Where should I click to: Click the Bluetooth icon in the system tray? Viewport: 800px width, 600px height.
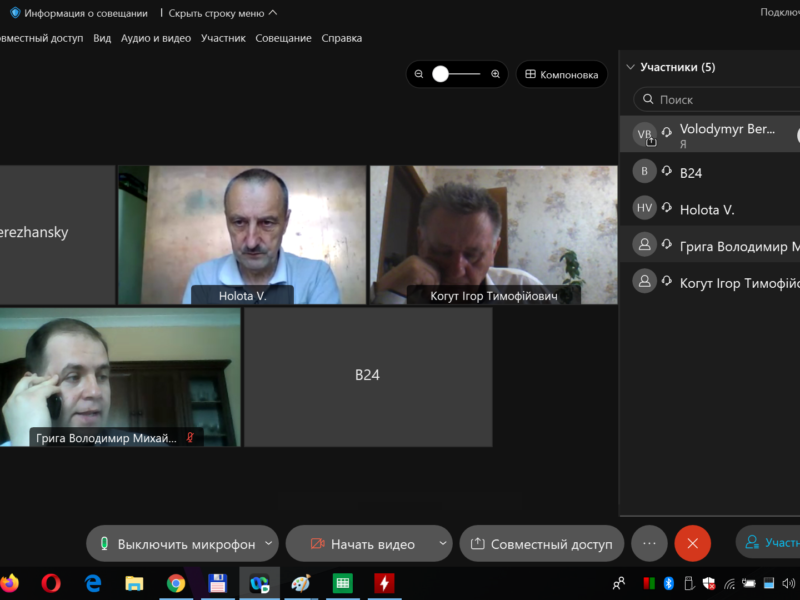tap(669, 583)
